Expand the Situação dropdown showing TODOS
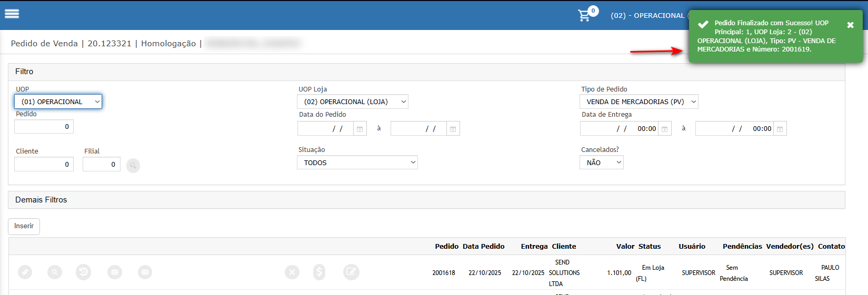868x295 pixels. click(x=357, y=162)
